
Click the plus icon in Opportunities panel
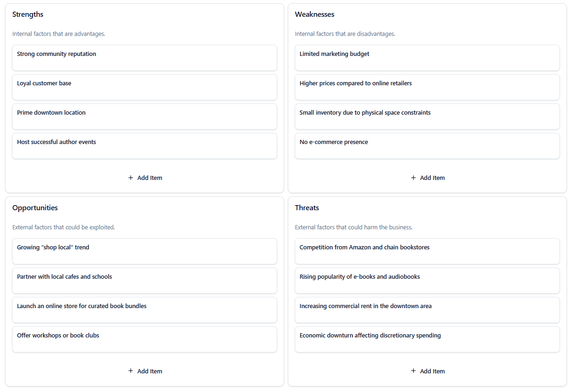click(131, 371)
